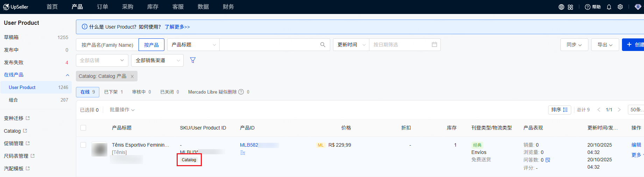
Task: Click the calendar icon in date filter
Action: [x=434, y=45]
